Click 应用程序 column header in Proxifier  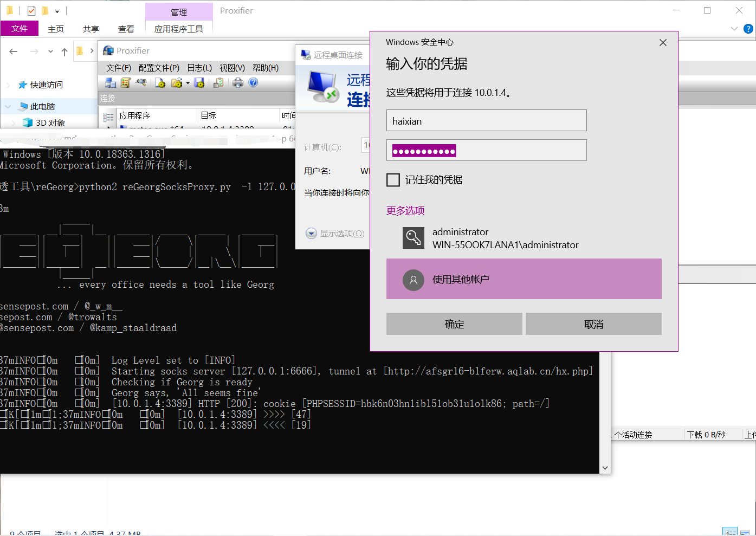point(158,115)
